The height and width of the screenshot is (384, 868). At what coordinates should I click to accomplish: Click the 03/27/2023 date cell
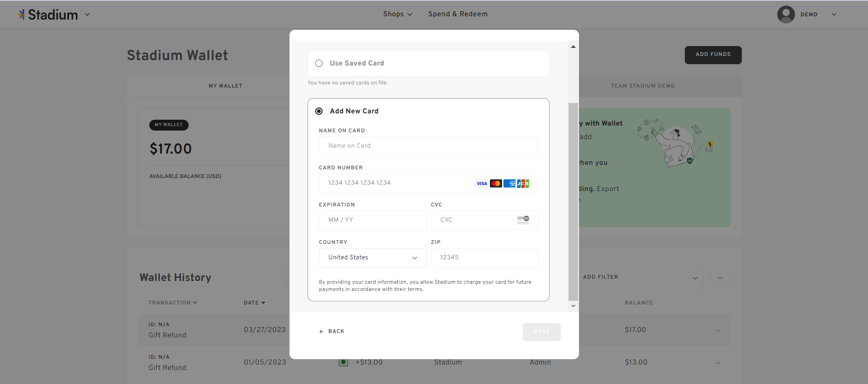tap(265, 330)
